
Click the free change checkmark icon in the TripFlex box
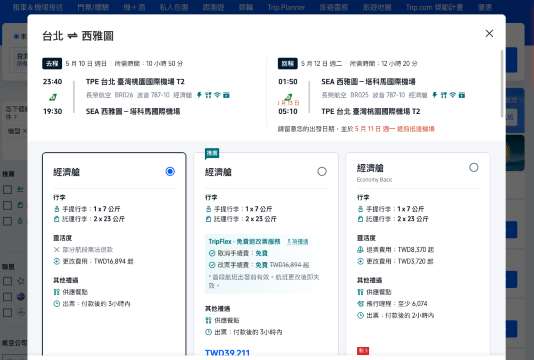[212, 265]
